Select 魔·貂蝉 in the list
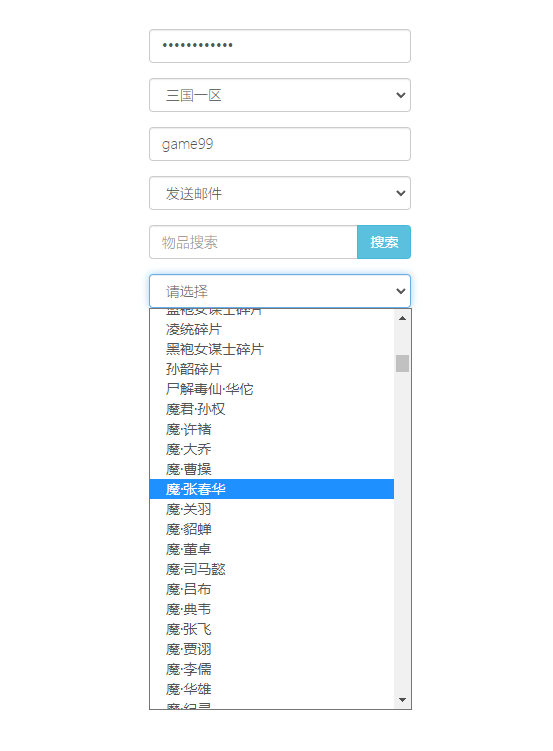The height and width of the screenshot is (751, 553). [x=271, y=529]
